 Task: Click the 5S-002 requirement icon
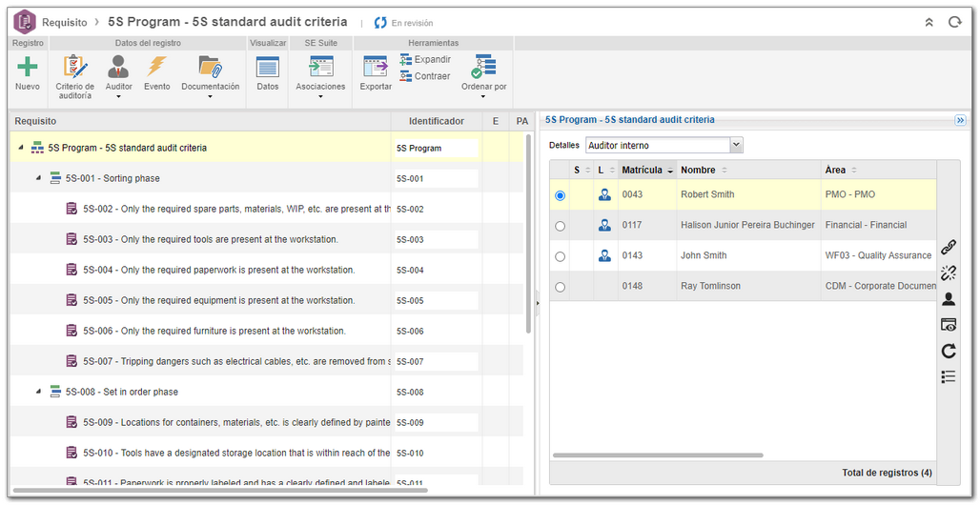[x=71, y=208]
